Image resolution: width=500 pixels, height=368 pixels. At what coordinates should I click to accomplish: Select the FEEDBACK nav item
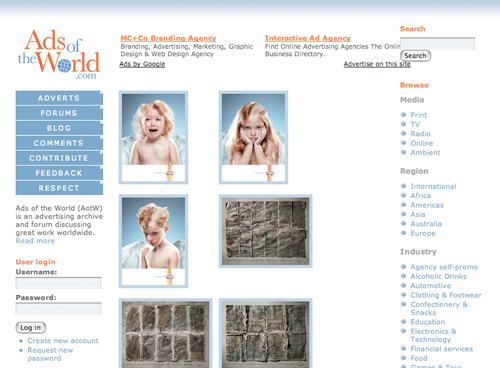[x=59, y=173]
